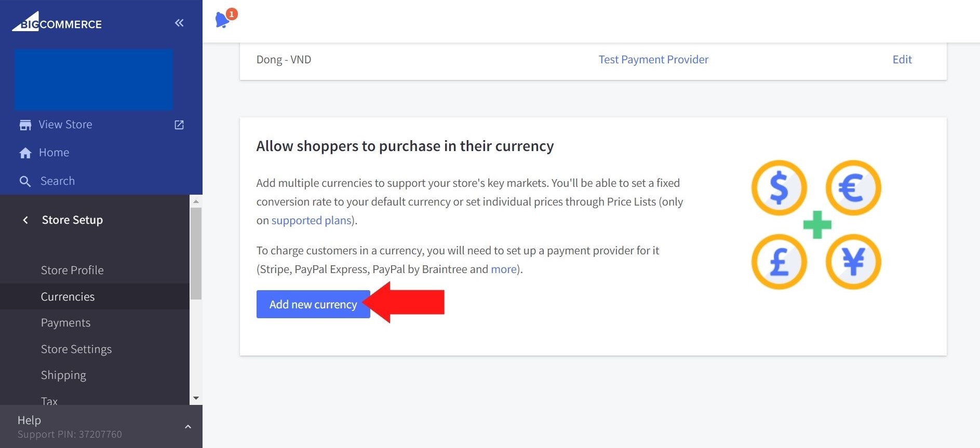
Task: Click the notification bell icon
Action: click(223, 20)
